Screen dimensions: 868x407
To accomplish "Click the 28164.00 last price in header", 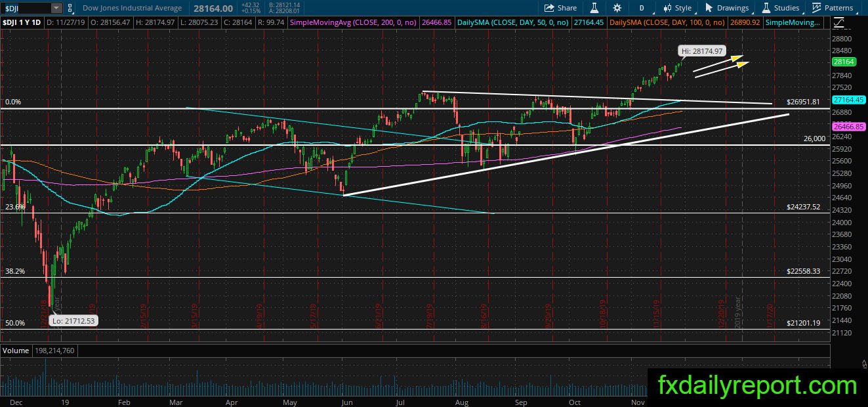I will click(214, 8).
